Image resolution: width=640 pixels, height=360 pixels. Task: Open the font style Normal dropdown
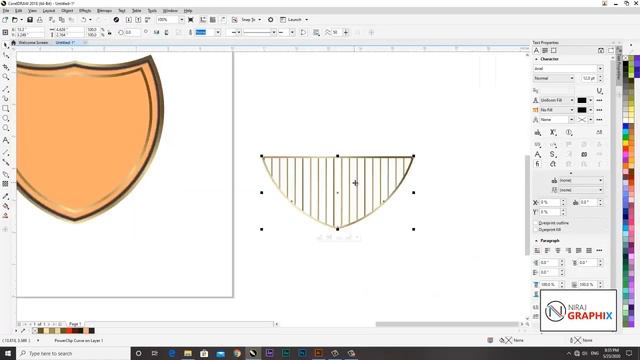[x=571, y=78]
